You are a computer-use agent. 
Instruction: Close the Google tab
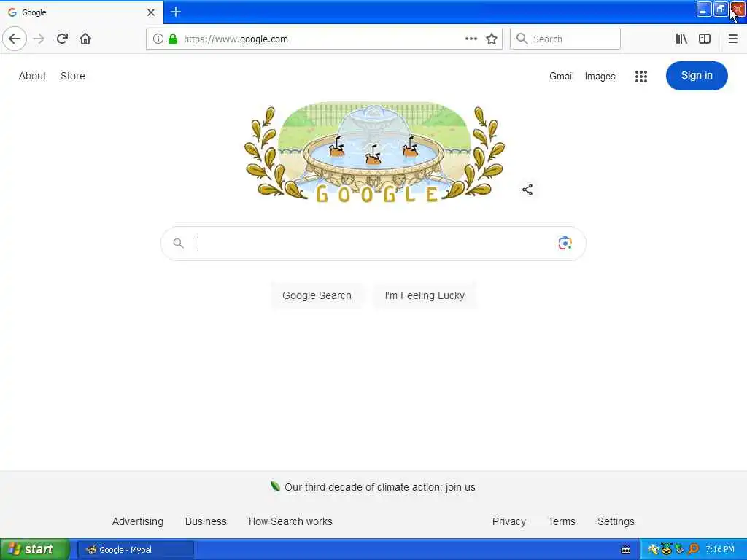(151, 12)
